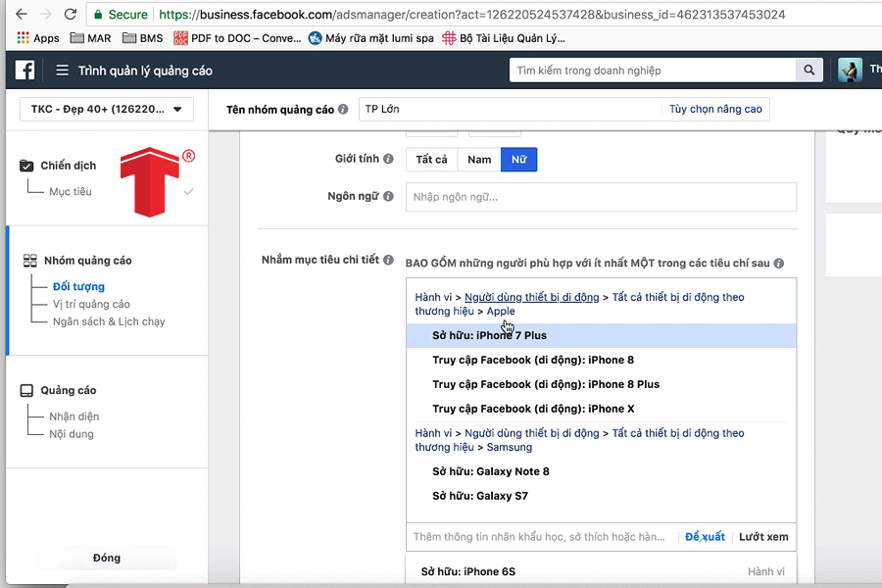Click the search magnifier button
This screenshot has width=882, height=588.
pos(808,70)
